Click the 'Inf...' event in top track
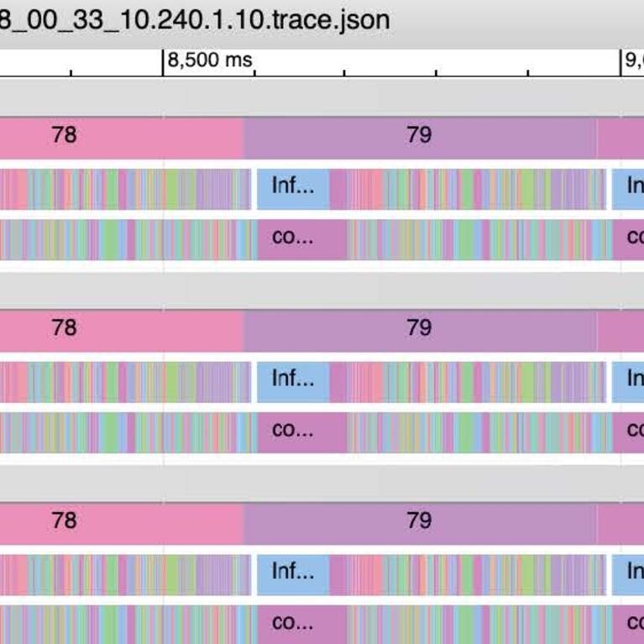The image size is (644, 644). (293, 187)
